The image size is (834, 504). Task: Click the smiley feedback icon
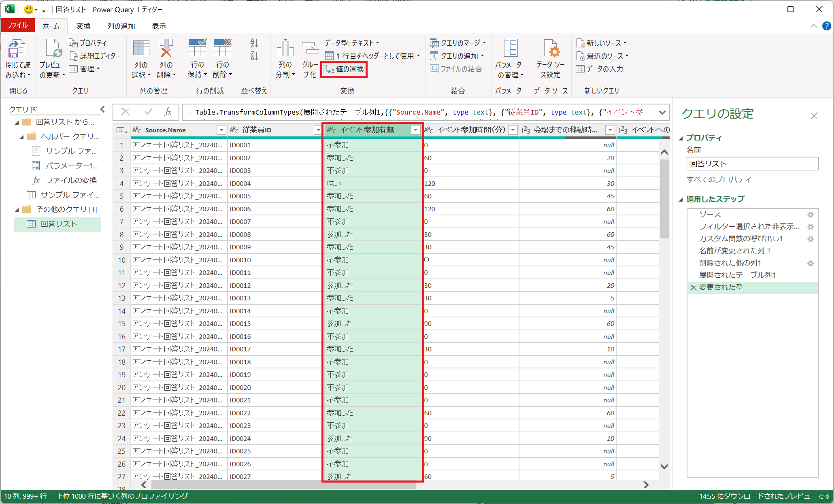coord(28,9)
